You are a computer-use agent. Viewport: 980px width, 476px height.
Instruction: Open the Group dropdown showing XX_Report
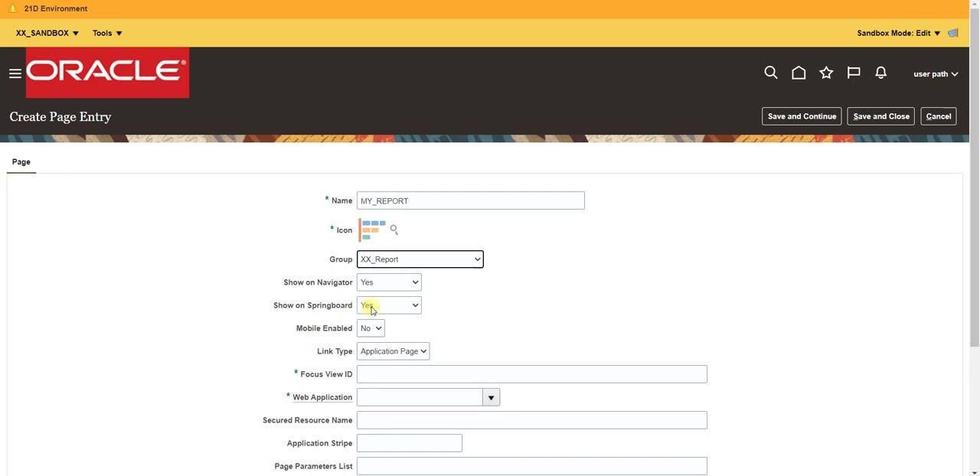(420, 259)
